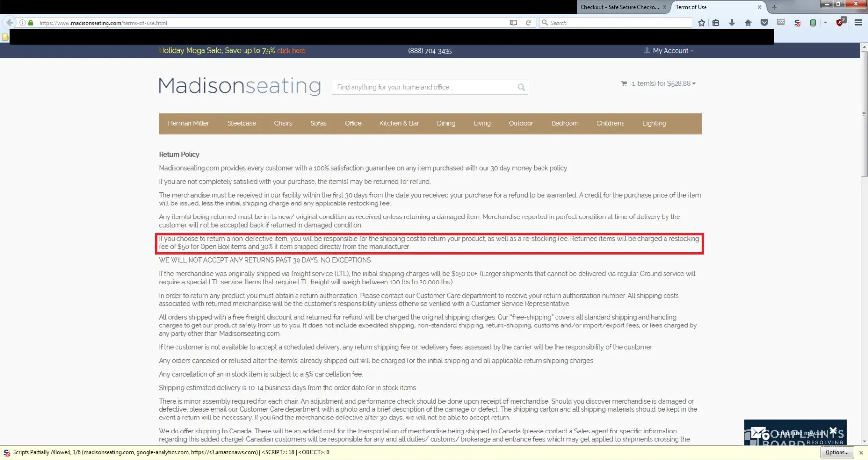
Task: Open the Outdoor category
Action: pyautogui.click(x=521, y=123)
